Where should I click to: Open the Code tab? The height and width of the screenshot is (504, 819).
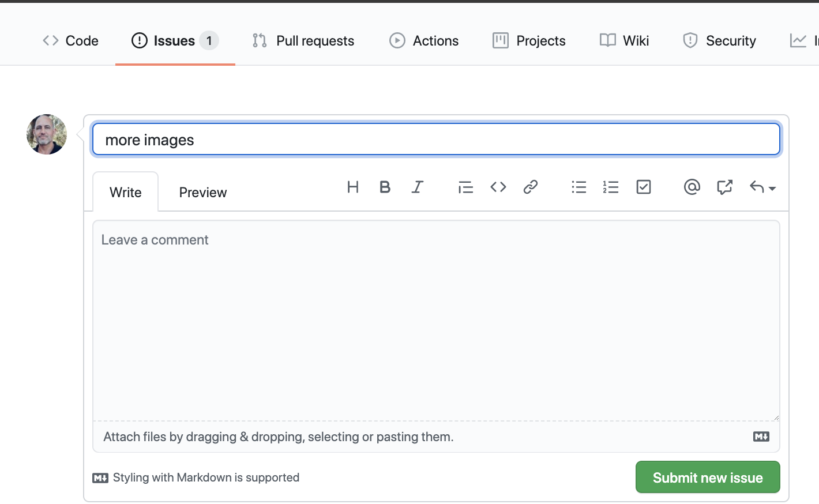(x=70, y=40)
